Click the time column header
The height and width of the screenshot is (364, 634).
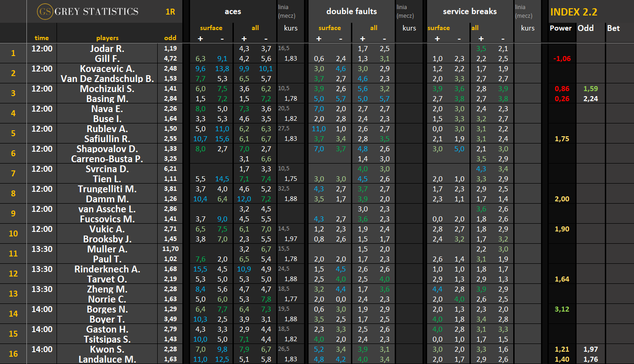[41, 38]
